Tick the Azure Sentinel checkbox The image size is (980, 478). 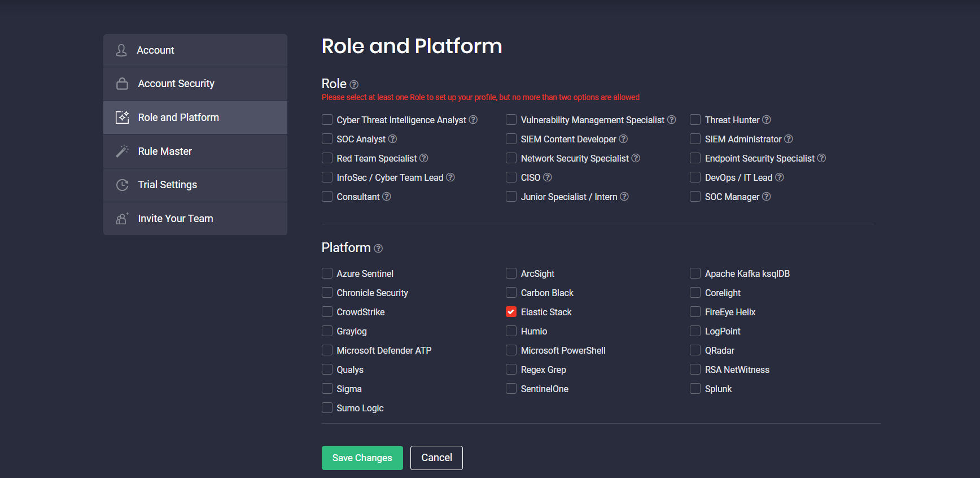(x=327, y=273)
